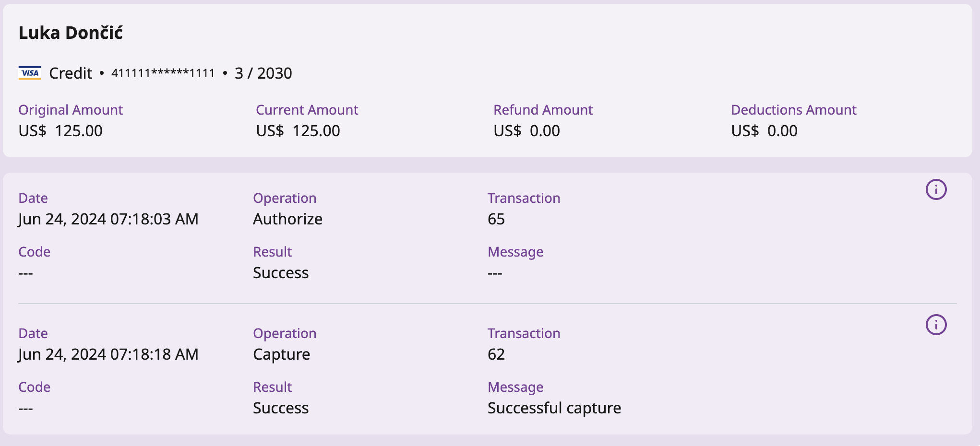980x446 pixels.
Task: Click the Transaction label in Capture row
Action: 524,333
